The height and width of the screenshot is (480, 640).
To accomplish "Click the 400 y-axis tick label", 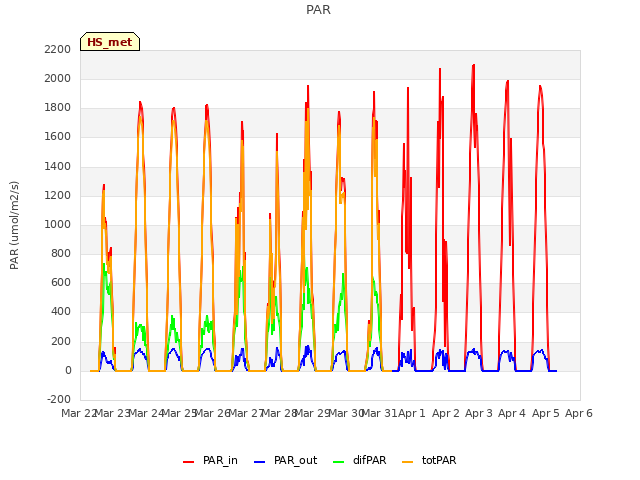I will tap(61, 312).
